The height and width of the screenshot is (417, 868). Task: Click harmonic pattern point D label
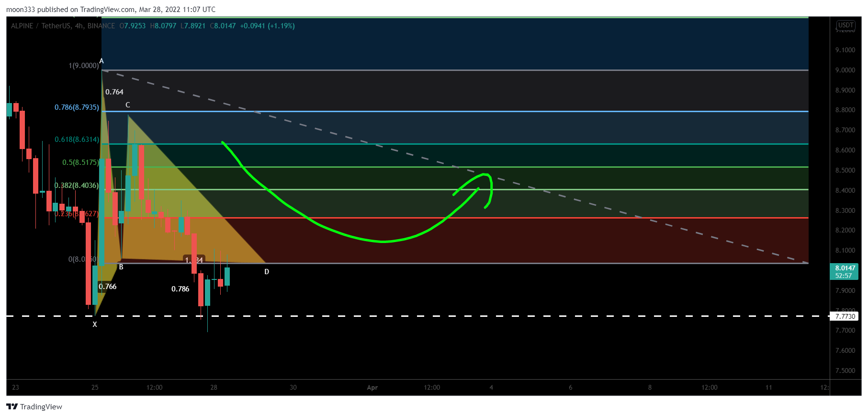click(x=267, y=272)
